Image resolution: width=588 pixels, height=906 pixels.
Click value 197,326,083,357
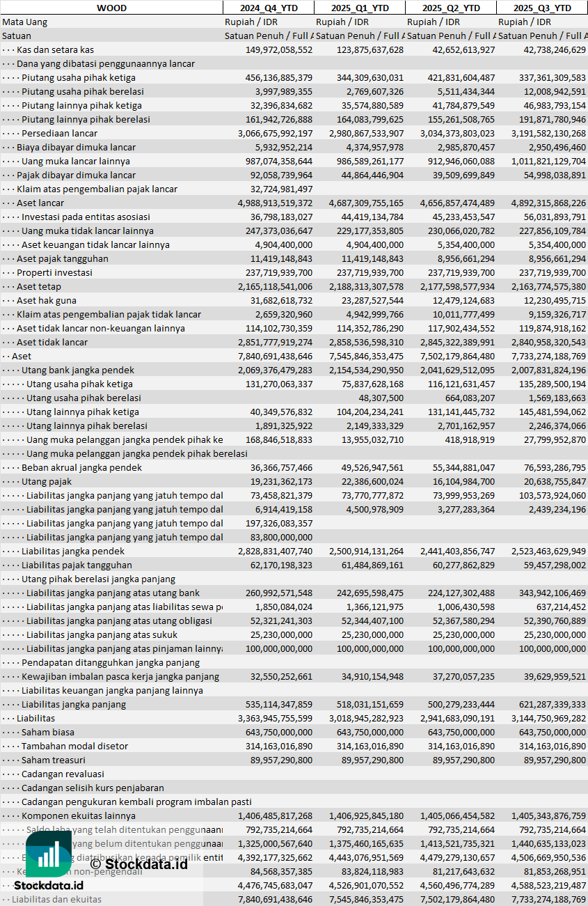pyautogui.click(x=279, y=523)
